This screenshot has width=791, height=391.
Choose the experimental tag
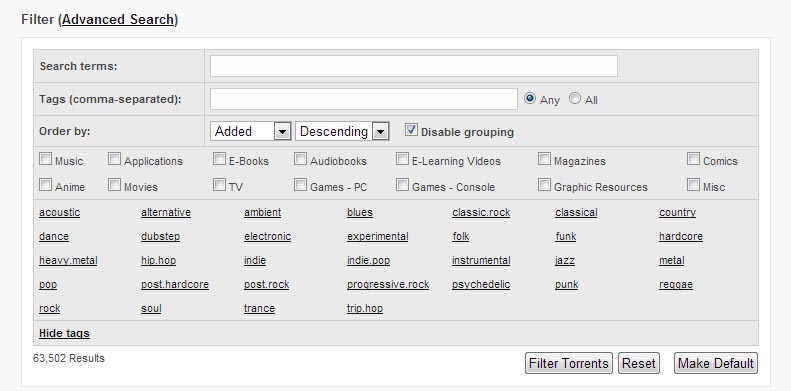(378, 237)
